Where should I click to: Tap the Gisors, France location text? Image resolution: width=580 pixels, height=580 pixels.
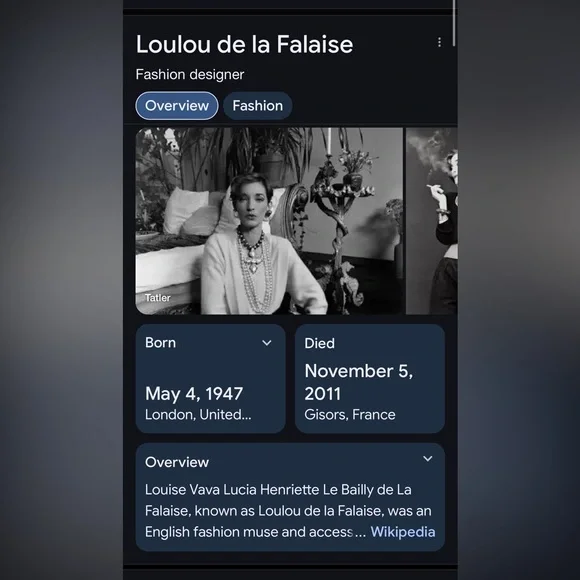[350, 415]
